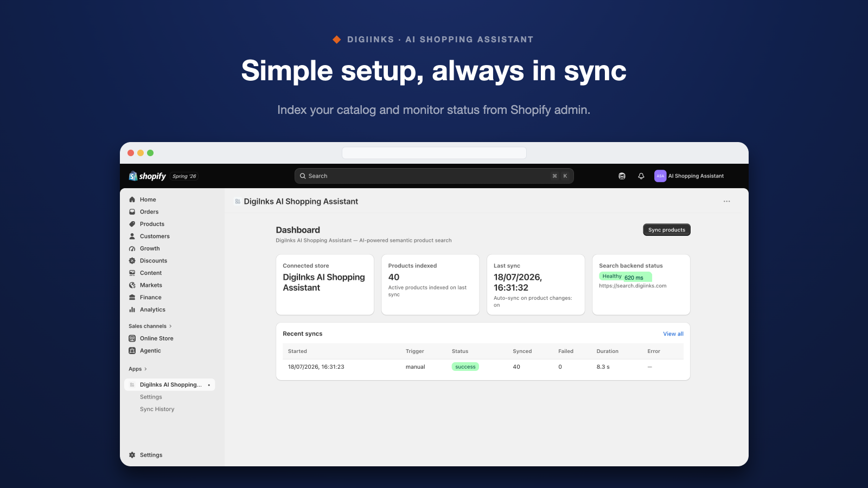Viewport: 868px width, 488px height.
Task: Click the Growth icon in the sidebar
Action: (132, 249)
